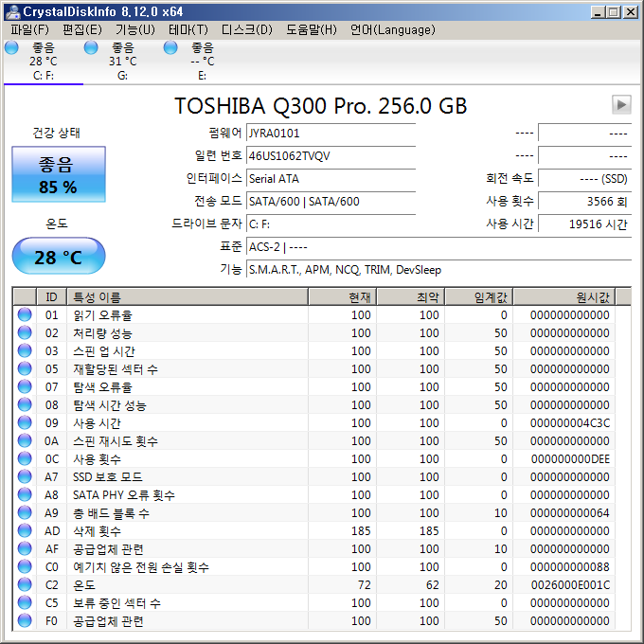Open the 도움말(H) menu

(312, 29)
